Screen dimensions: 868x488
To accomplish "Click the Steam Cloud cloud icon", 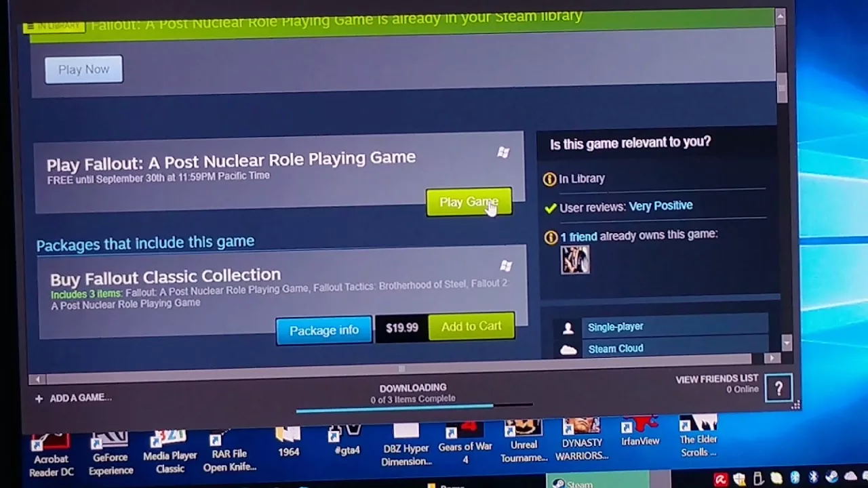I will 568,350.
